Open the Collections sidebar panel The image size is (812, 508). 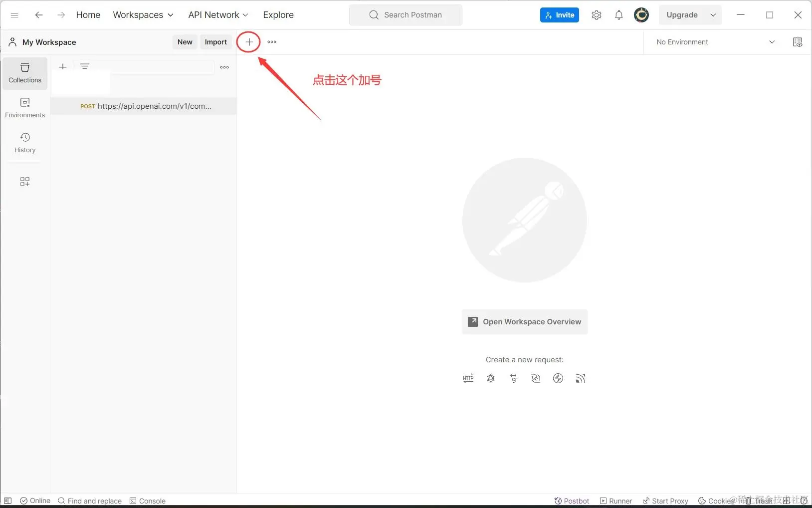[24, 73]
